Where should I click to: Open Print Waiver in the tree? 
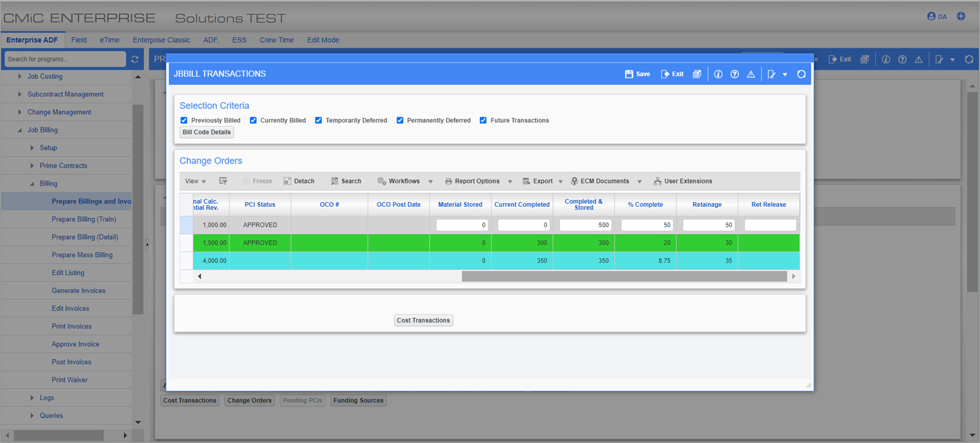70,380
